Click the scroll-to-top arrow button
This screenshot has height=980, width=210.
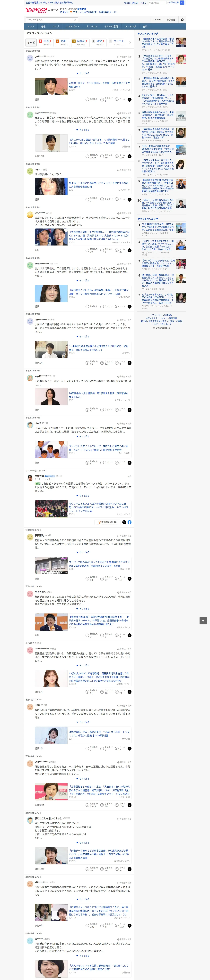(203, 621)
